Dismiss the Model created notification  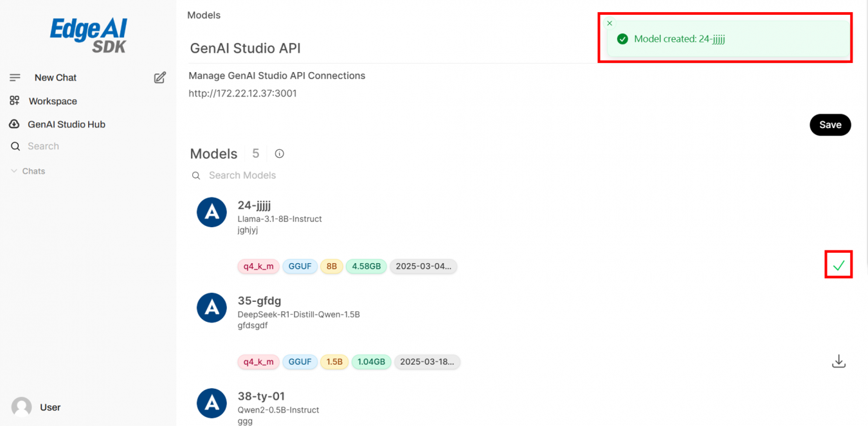[610, 23]
